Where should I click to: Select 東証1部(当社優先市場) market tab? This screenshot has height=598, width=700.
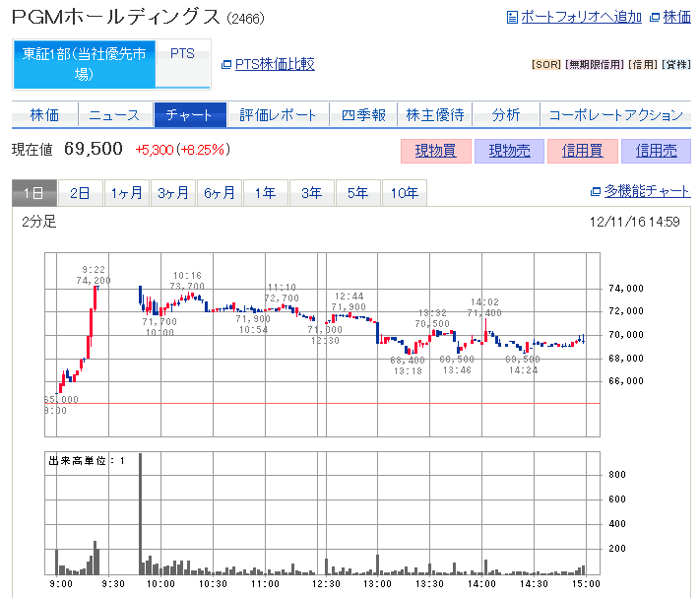pyautogui.click(x=85, y=64)
